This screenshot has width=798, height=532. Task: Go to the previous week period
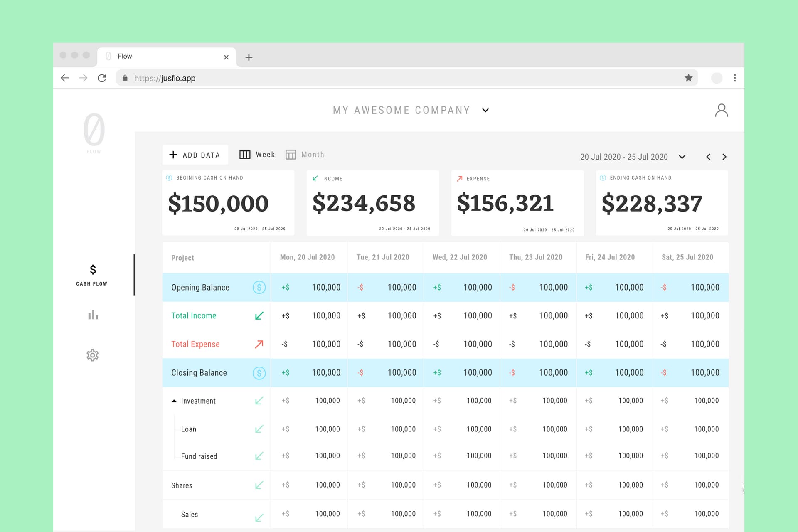tap(708, 157)
